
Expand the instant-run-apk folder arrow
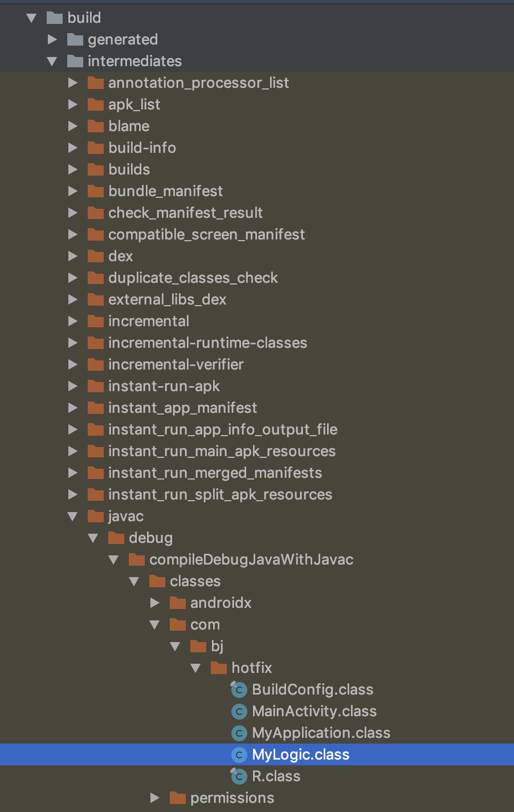[x=72, y=386]
